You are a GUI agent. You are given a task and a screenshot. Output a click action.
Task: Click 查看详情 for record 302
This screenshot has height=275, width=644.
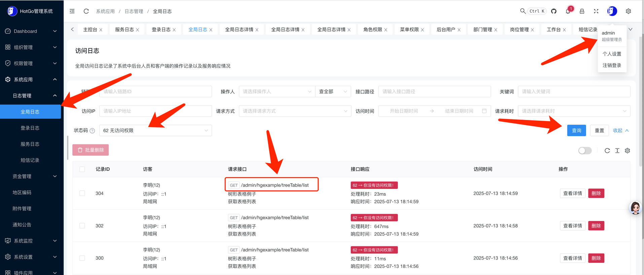(x=572, y=226)
